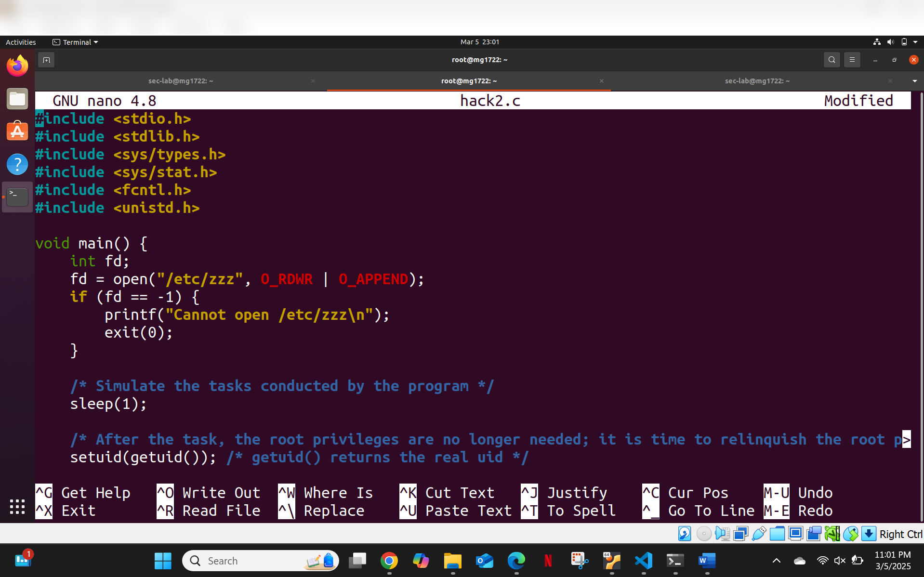Click the O_RDWR flag in the code
The image size is (924, 577).
pyautogui.click(x=287, y=279)
